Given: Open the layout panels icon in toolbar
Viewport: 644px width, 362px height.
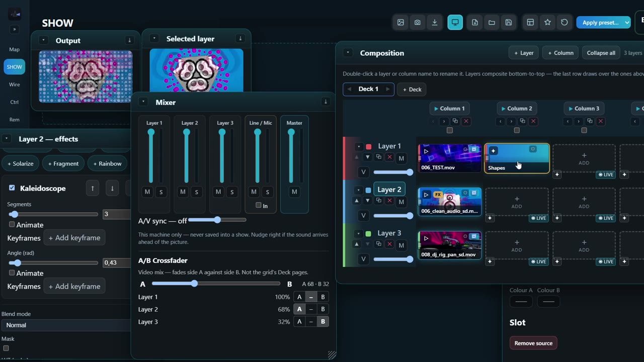Looking at the screenshot, I should pyautogui.click(x=530, y=23).
